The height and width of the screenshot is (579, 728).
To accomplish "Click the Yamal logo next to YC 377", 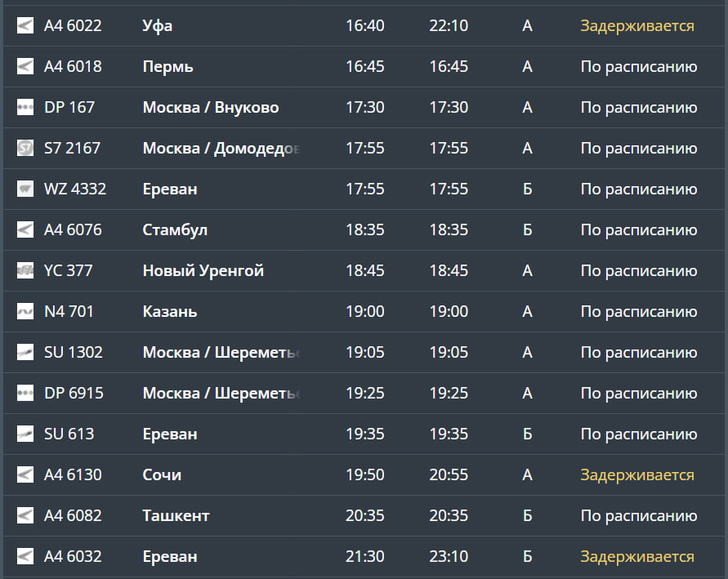I will [x=25, y=271].
